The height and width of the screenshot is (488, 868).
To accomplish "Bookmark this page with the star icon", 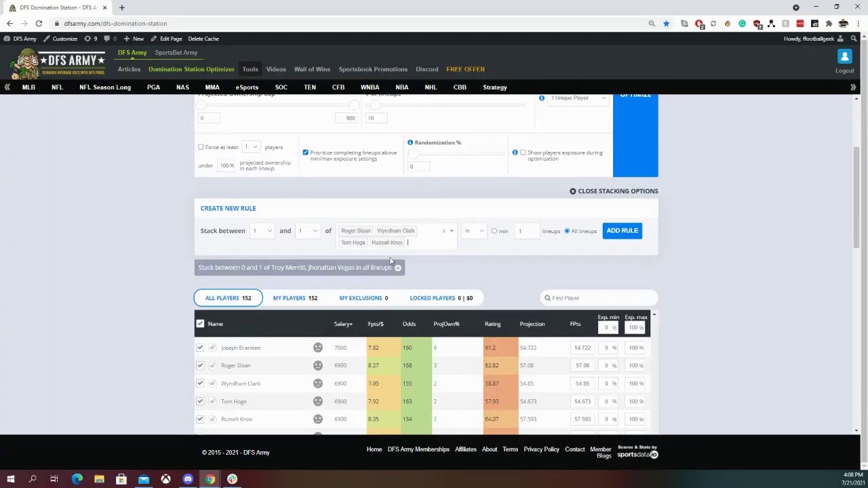I will [666, 24].
